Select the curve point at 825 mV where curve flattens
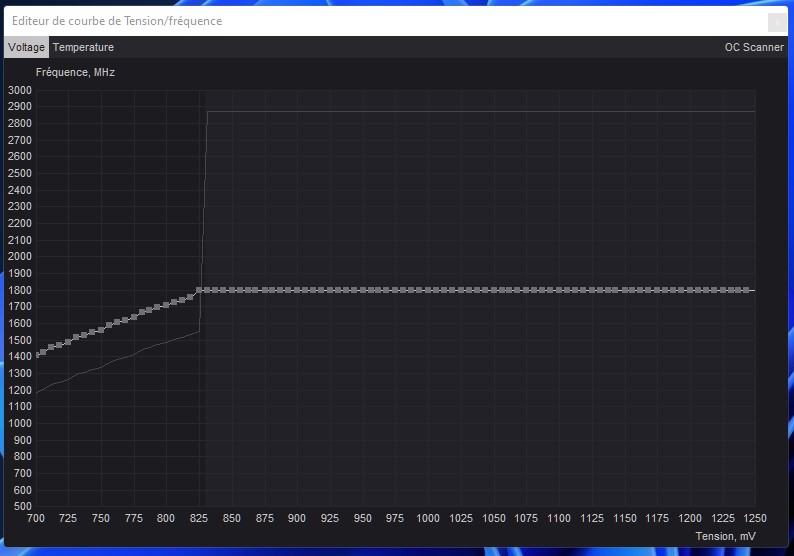The image size is (794, 556). coord(199,290)
